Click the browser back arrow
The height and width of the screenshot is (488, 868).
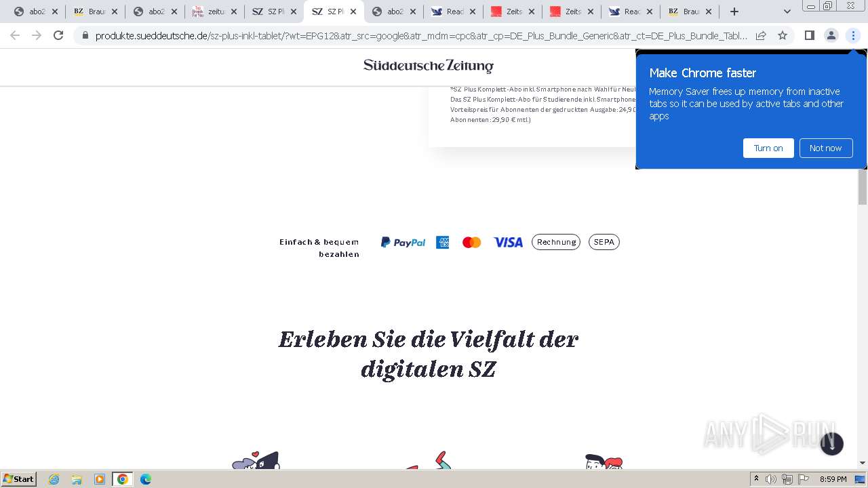pyautogui.click(x=15, y=35)
